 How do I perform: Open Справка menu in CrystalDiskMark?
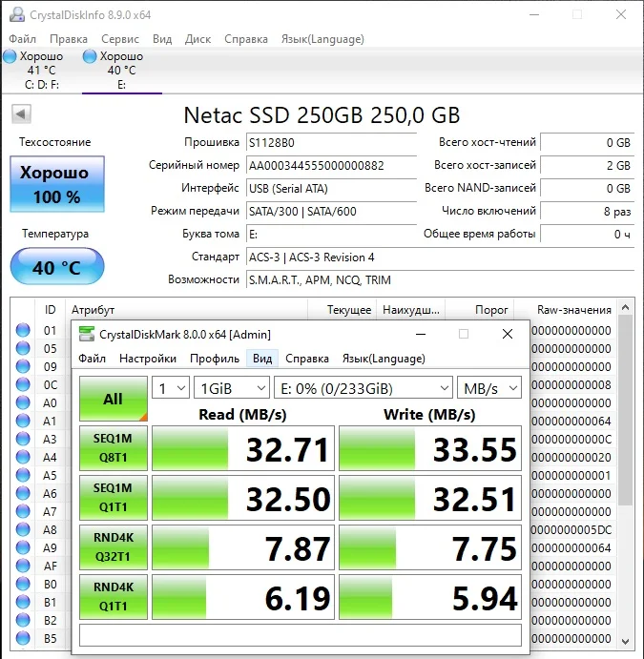(307, 359)
